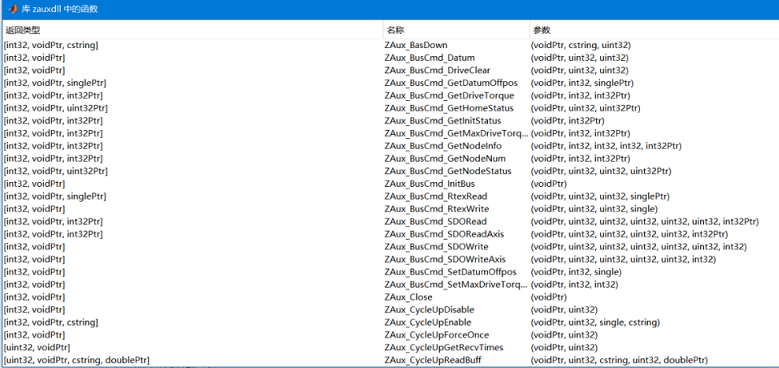779x368 pixels.
Task: Click parameters of ZAux_BusCmd_RtexRead row
Action: click(600, 196)
